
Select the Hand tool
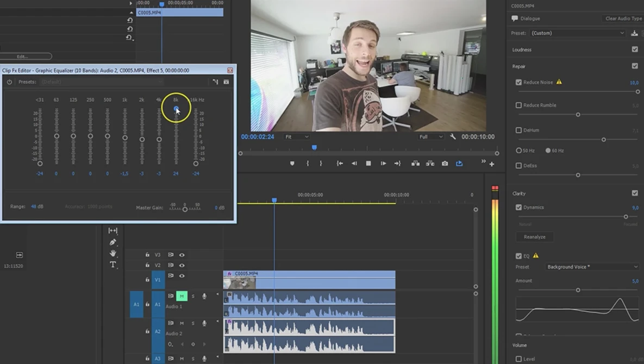click(112, 253)
